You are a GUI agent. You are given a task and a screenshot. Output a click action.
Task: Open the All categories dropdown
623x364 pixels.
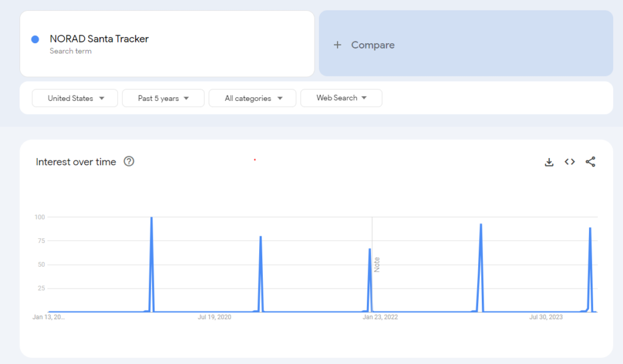click(x=252, y=98)
